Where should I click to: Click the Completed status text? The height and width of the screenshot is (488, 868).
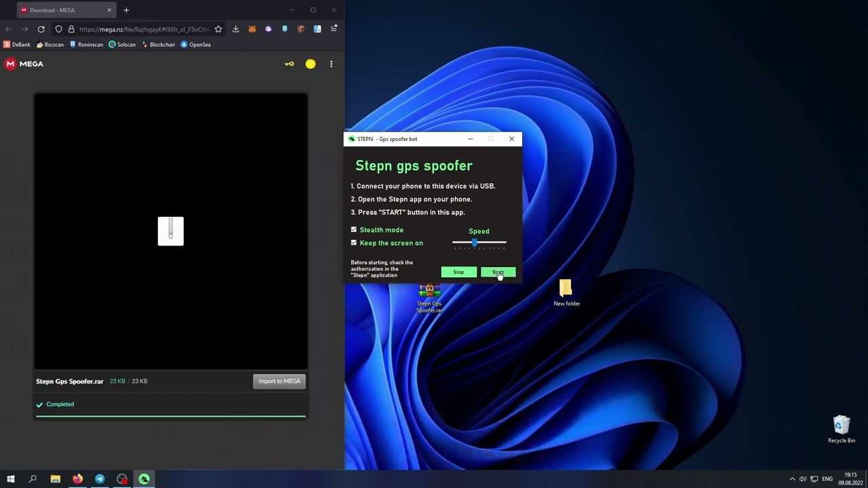[x=60, y=405]
